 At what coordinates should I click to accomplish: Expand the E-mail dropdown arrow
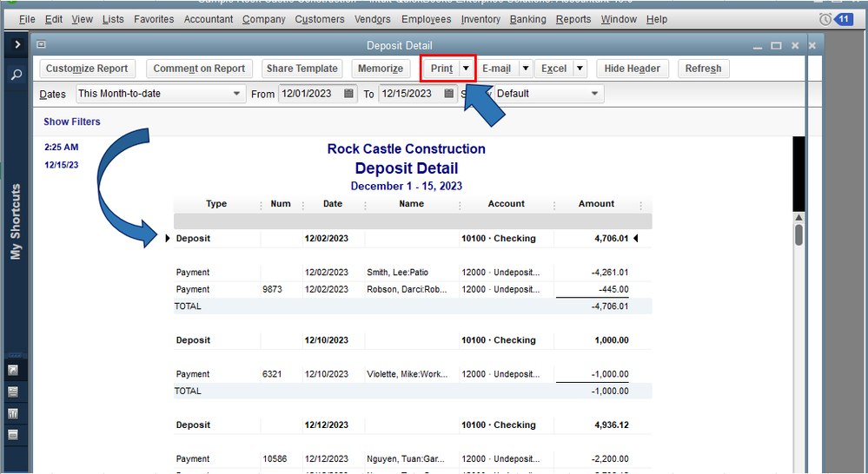(x=525, y=69)
